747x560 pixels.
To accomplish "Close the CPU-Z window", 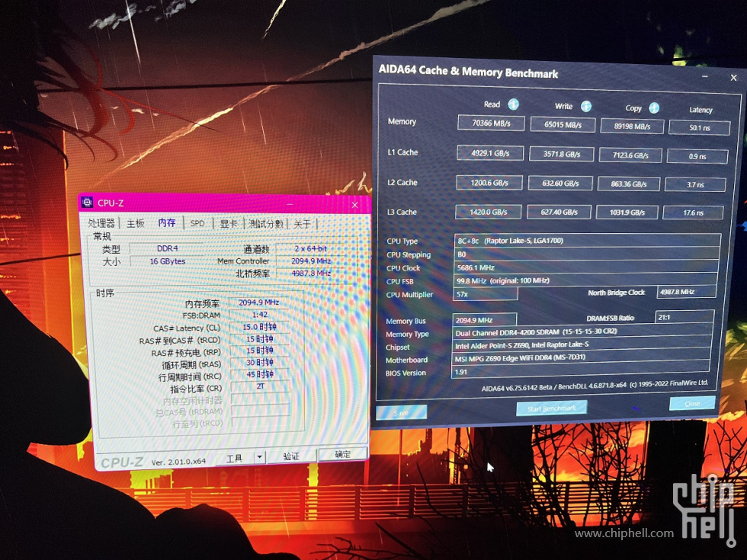I will 354,205.
